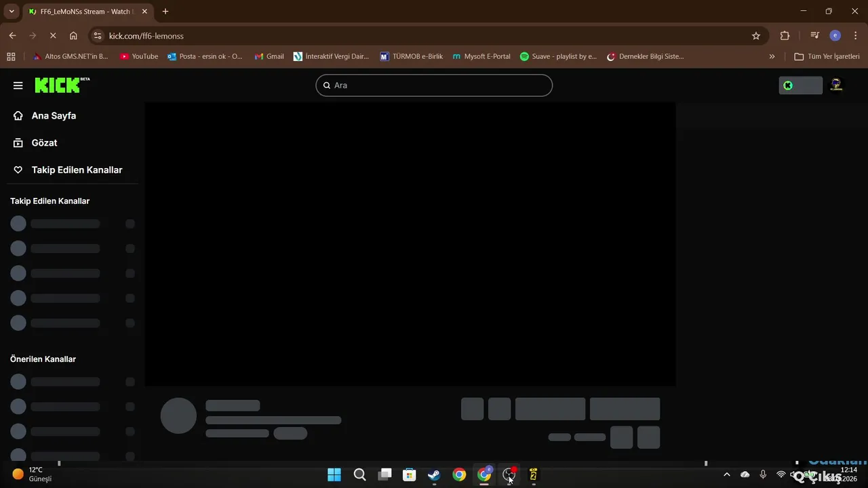The image size is (868, 488).
Task: Open the Gmail bookmark
Action: point(269,56)
